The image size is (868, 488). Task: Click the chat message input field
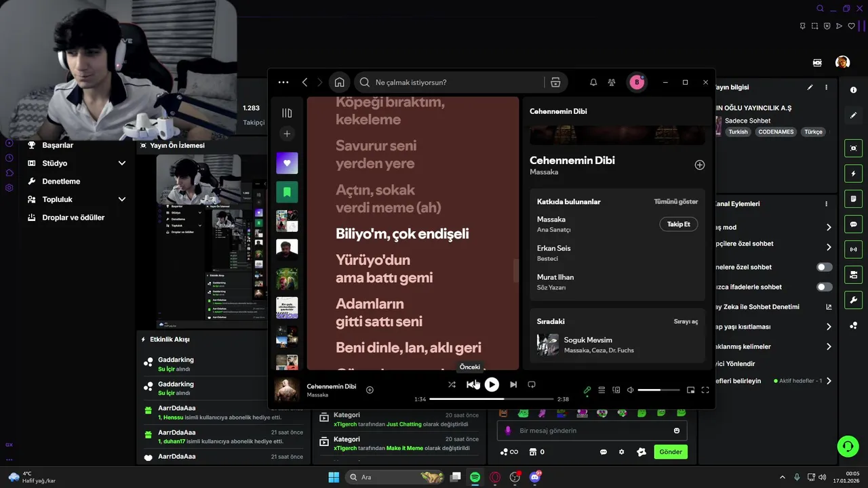pyautogui.click(x=592, y=430)
